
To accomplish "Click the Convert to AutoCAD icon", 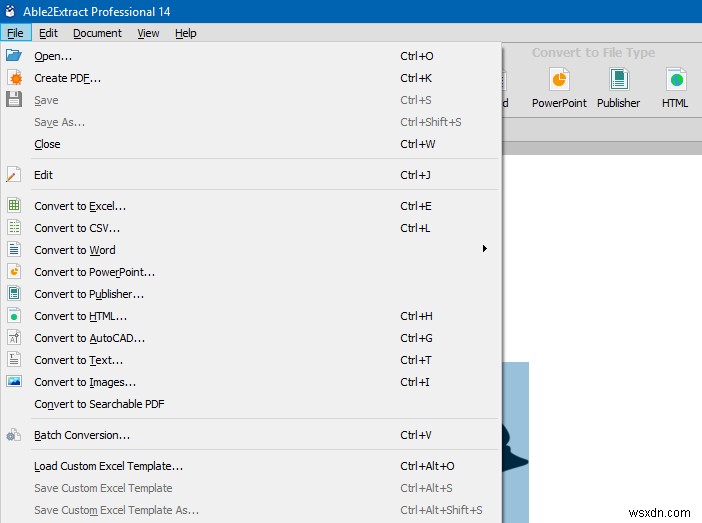I will pyautogui.click(x=14, y=337).
